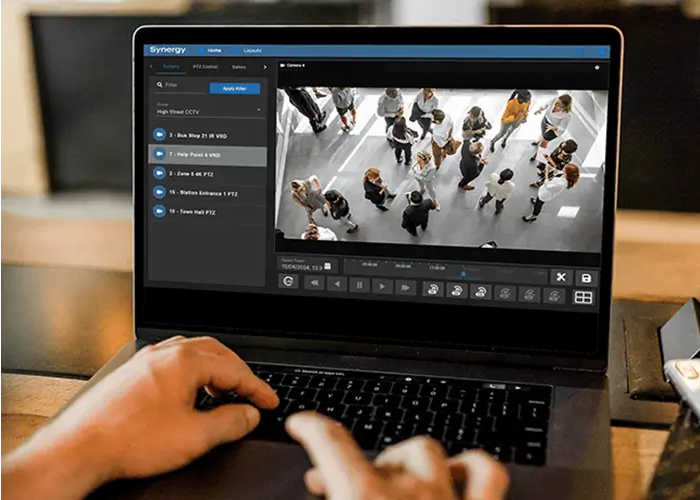Click the save floppy disk icon
The image size is (700, 500).
(585, 277)
